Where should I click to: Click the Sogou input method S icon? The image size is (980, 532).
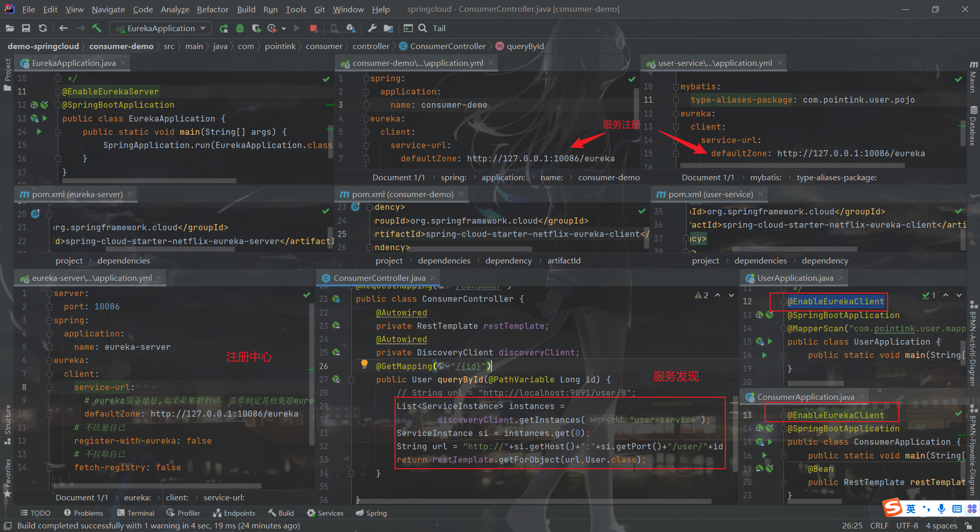[893, 507]
